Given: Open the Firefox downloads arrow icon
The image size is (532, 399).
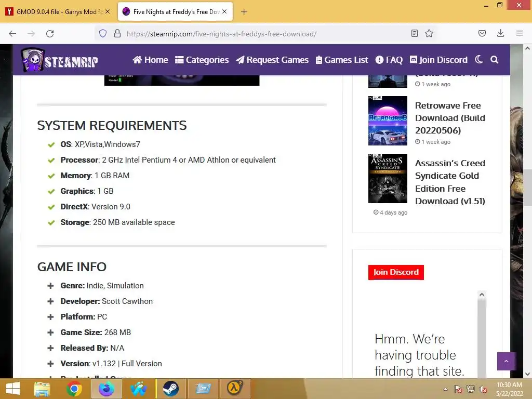Looking at the screenshot, I should pos(500,33).
